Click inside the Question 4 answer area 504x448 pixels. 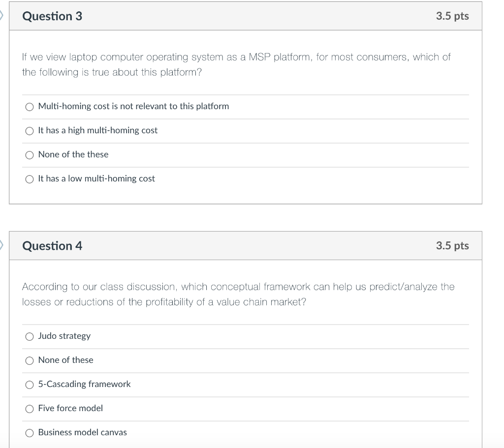tap(246, 384)
